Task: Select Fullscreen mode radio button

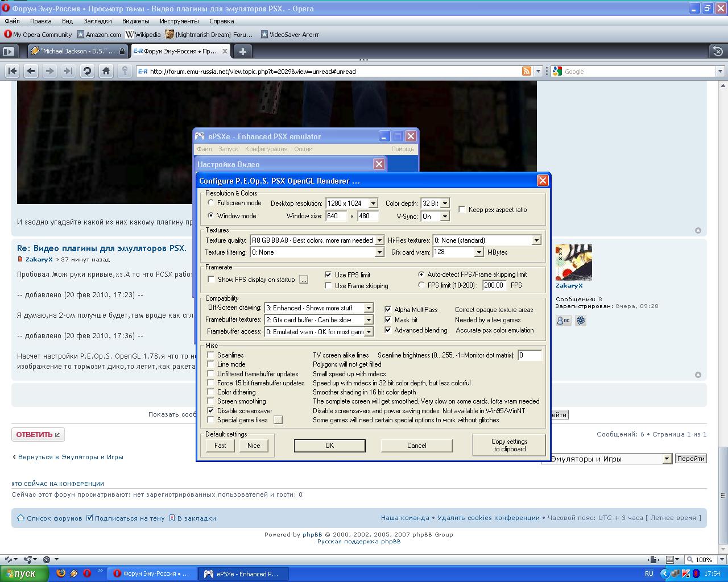Action: pos(211,203)
